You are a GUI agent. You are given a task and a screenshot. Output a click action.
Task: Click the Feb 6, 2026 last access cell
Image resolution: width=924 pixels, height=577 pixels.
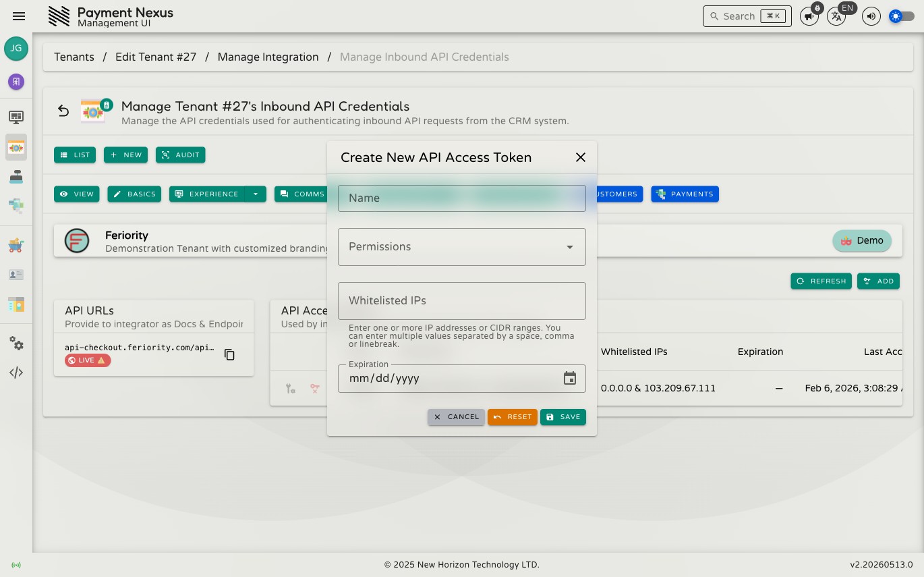click(x=853, y=389)
